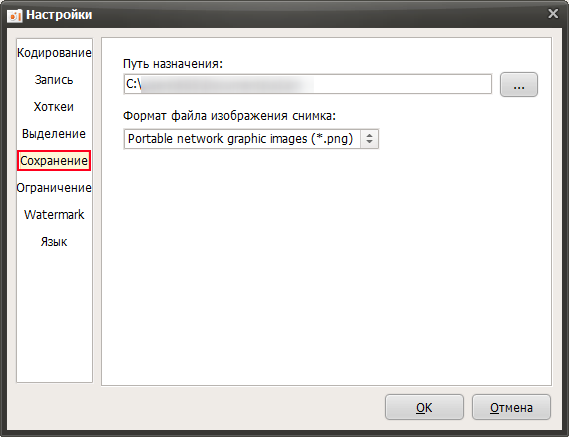
Task: Click the Отмена button
Action: point(511,407)
